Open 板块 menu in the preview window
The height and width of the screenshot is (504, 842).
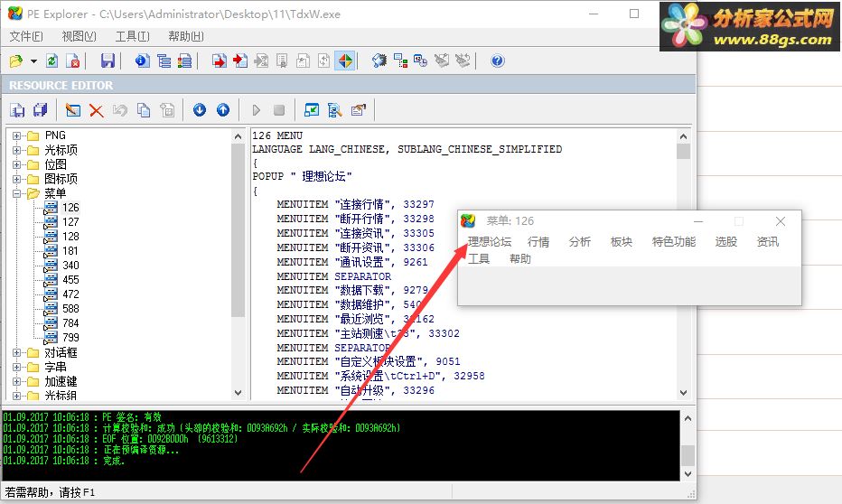[622, 241]
